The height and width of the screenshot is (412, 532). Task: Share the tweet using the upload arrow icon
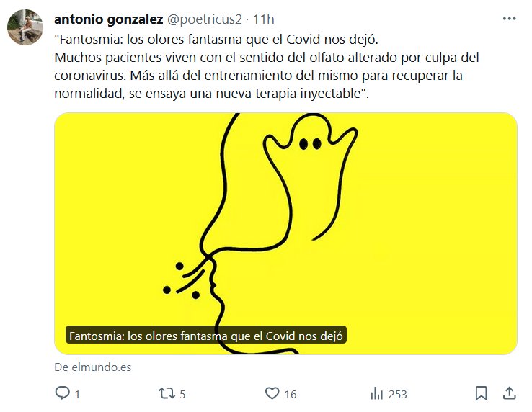coord(509,393)
